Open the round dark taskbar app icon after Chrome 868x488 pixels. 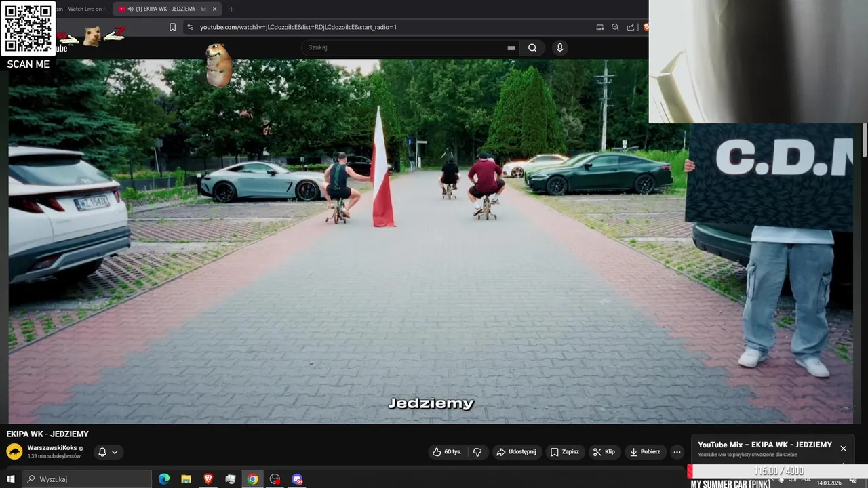click(275, 479)
